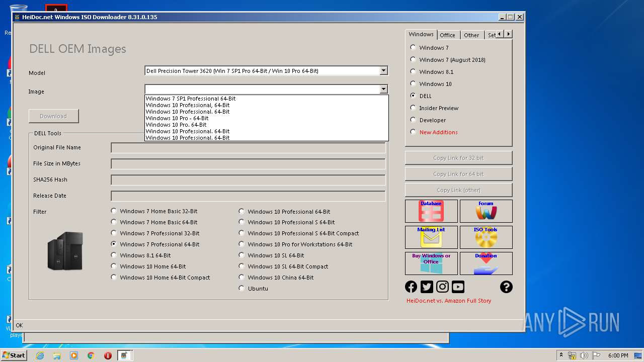Filter by Windows 8.1 64-Bit

(114, 255)
